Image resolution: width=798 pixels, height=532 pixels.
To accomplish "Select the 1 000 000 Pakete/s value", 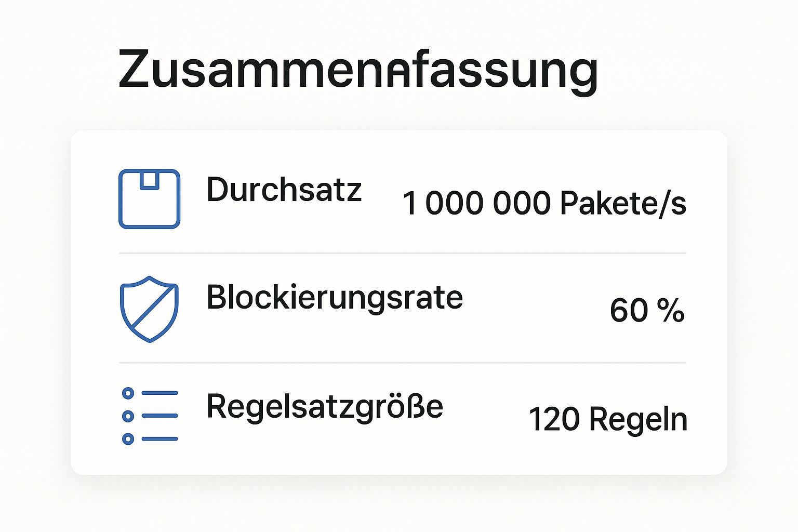I will click(x=544, y=203).
